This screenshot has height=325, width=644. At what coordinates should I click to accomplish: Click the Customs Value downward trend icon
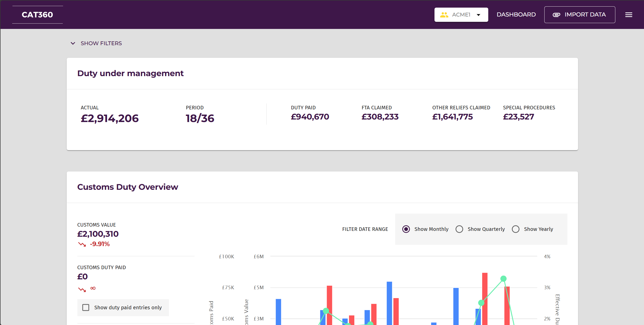click(x=82, y=244)
